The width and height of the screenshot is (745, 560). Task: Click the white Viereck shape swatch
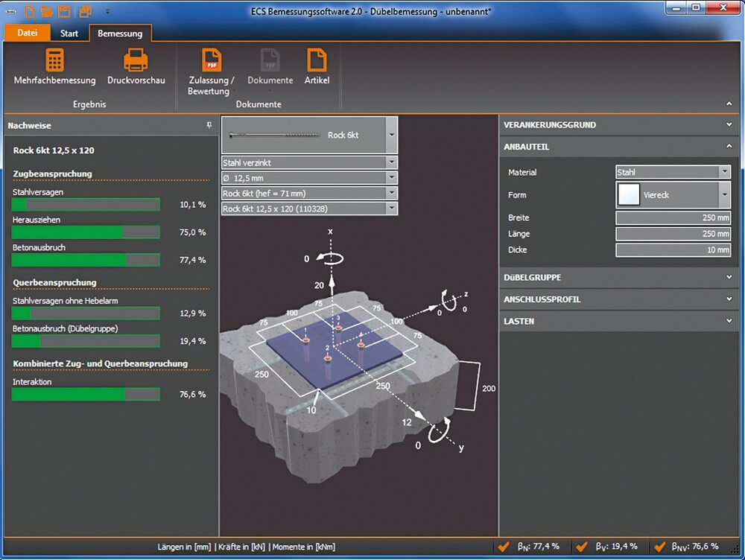click(x=629, y=195)
